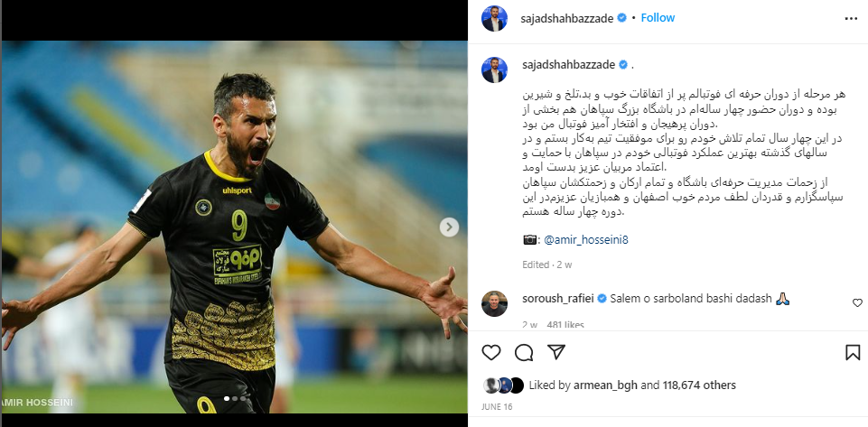Select the second carousel dot indicator
This screenshot has width=868, height=427.
(x=235, y=398)
